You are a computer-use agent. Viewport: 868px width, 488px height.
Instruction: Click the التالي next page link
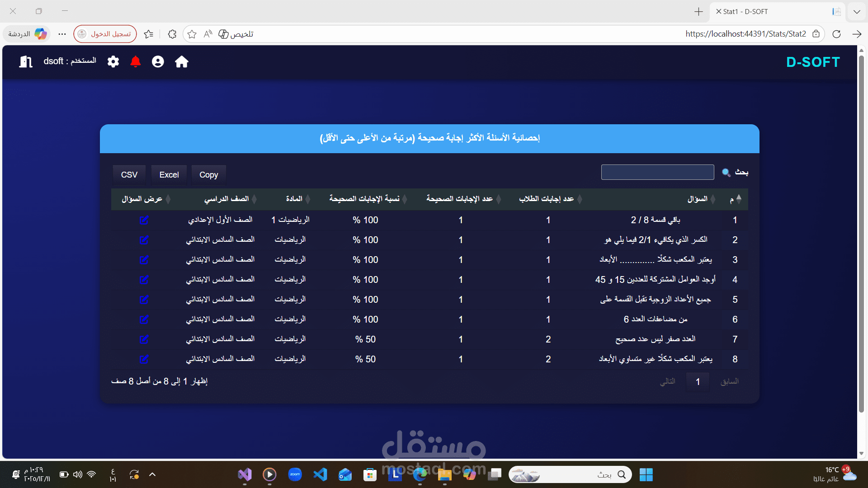668,382
